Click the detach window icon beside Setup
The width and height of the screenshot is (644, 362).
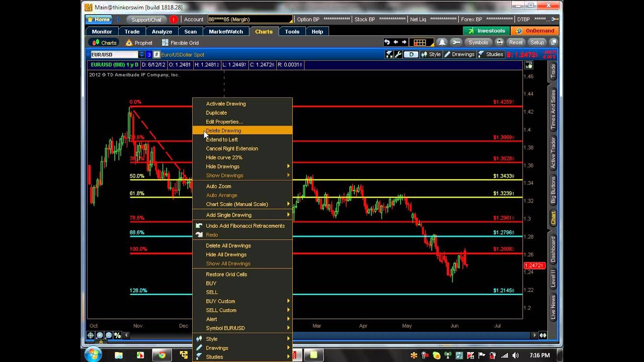pyautogui.click(x=553, y=43)
